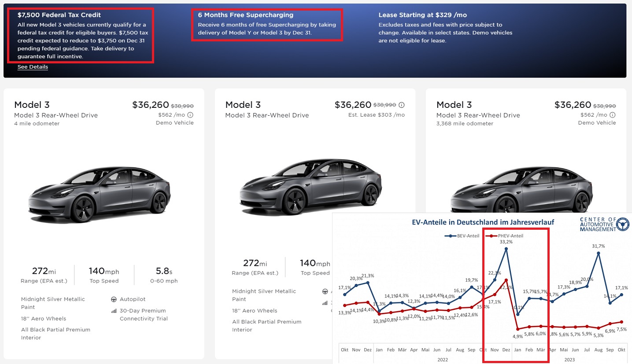Click Model 3 title on Est. Lease card
Viewport: 632px width, 364px height.
243,105
